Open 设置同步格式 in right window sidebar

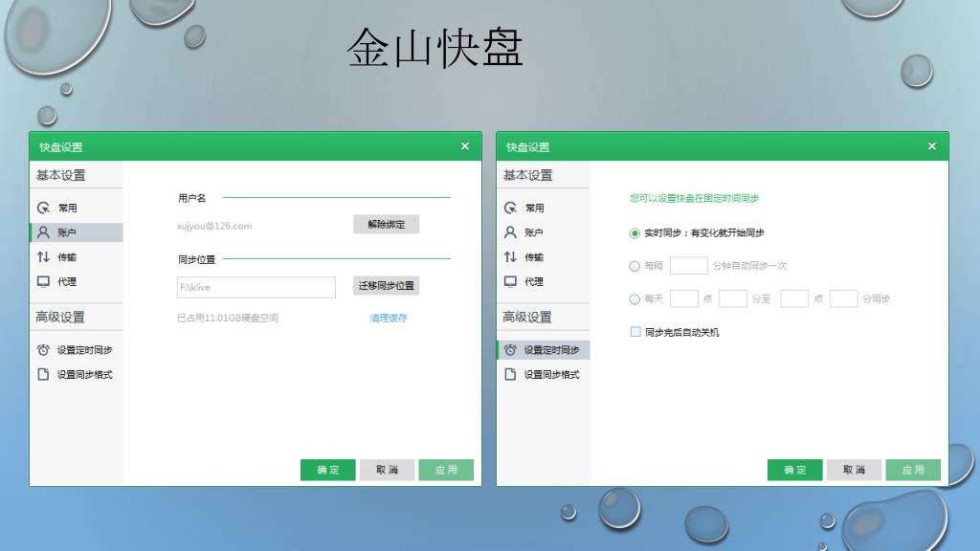(544, 374)
